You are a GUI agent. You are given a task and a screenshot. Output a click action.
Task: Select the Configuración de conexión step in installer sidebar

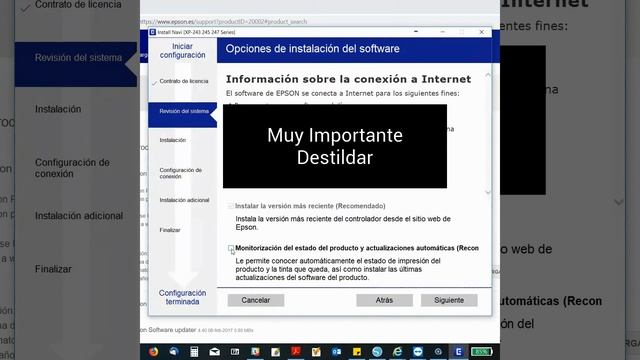[180, 173]
